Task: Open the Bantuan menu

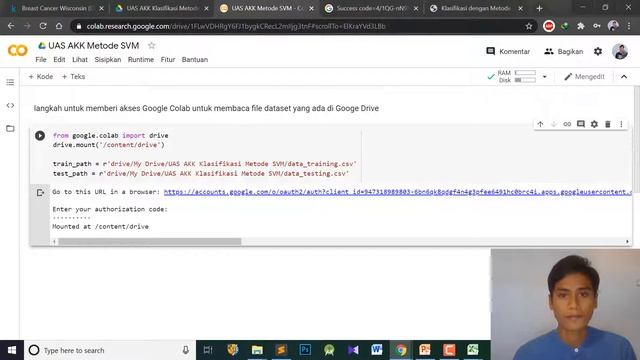Action: point(195,60)
